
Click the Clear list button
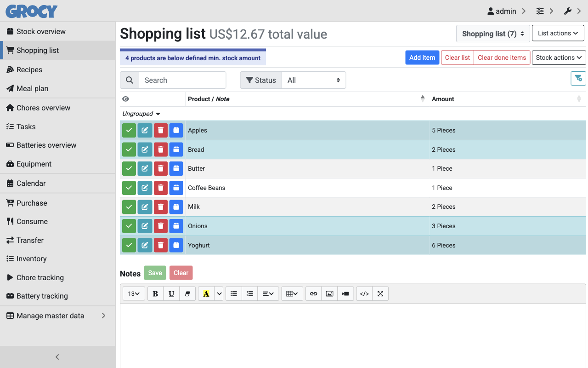pos(457,57)
